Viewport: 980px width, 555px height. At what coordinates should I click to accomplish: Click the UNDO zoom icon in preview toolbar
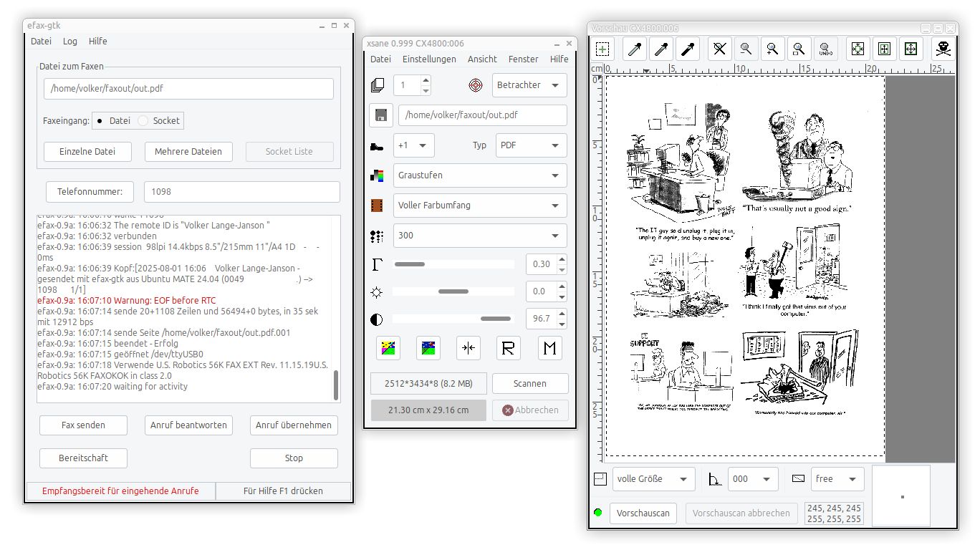pyautogui.click(x=825, y=49)
